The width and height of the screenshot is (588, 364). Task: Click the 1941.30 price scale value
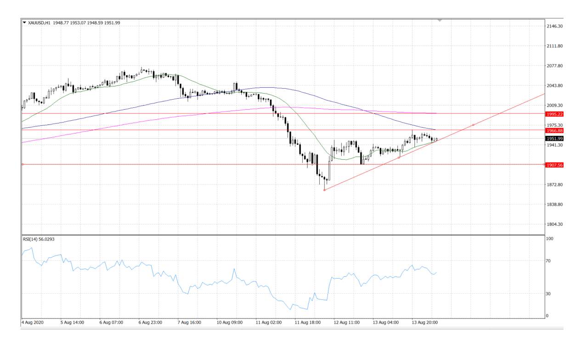(x=555, y=145)
